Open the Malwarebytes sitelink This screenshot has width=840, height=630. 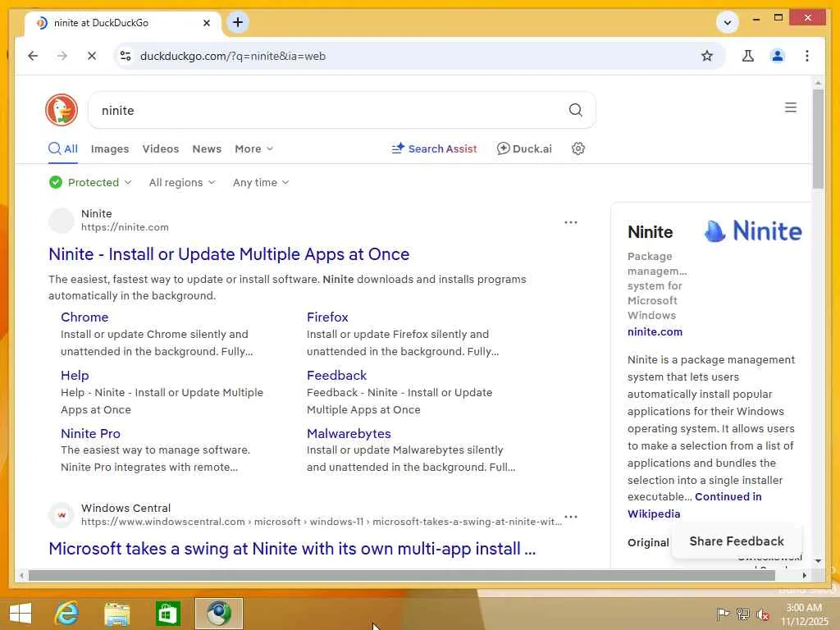[349, 433]
